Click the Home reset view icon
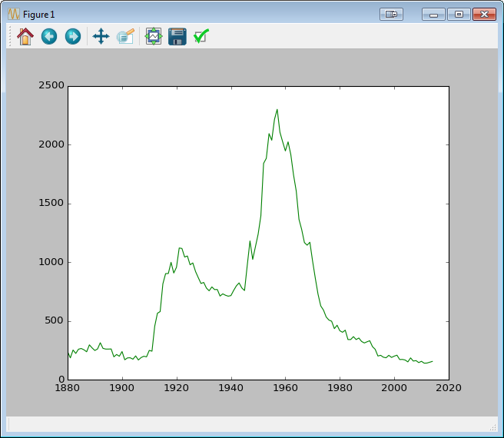Image resolution: width=504 pixels, height=438 pixels. pos(25,36)
